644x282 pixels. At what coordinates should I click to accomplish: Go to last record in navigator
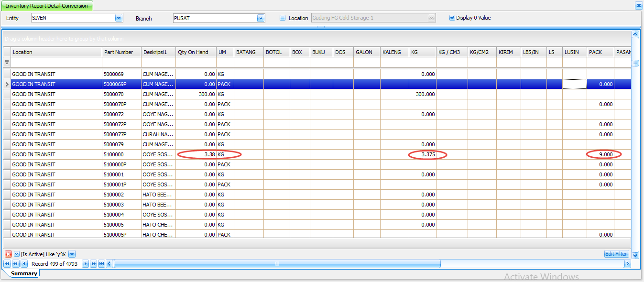101,264
